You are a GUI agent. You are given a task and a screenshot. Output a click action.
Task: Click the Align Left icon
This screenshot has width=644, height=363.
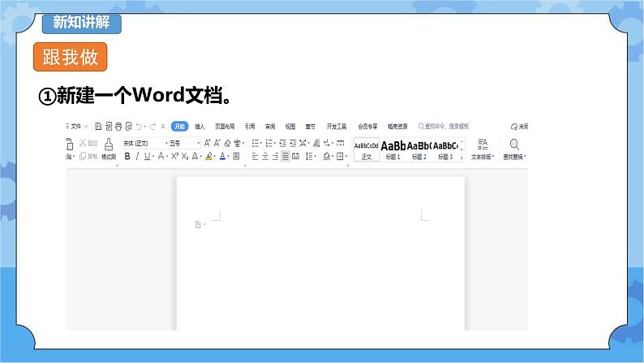click(x=255, y=156)
